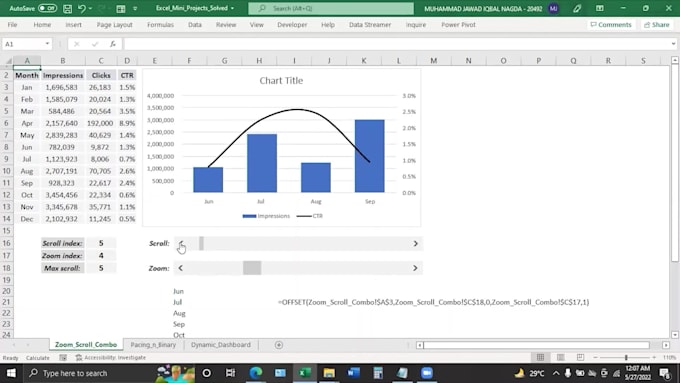This screenshot has height=383, width=680.
Task: Open Customize Quick Access Toolbar dropdown
Action: point(135,8)
